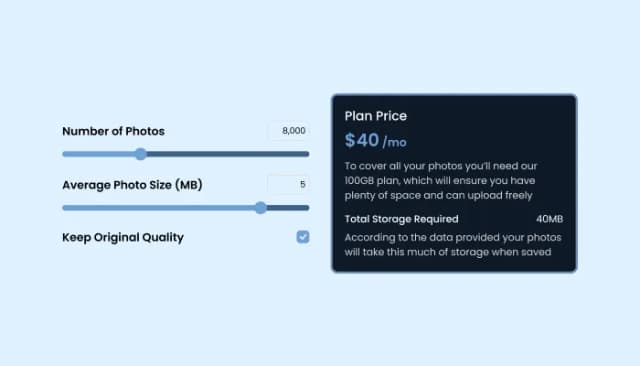Click the 40MB storage value
The width and height of the screenshot is (640, 366).
(549, 219)
